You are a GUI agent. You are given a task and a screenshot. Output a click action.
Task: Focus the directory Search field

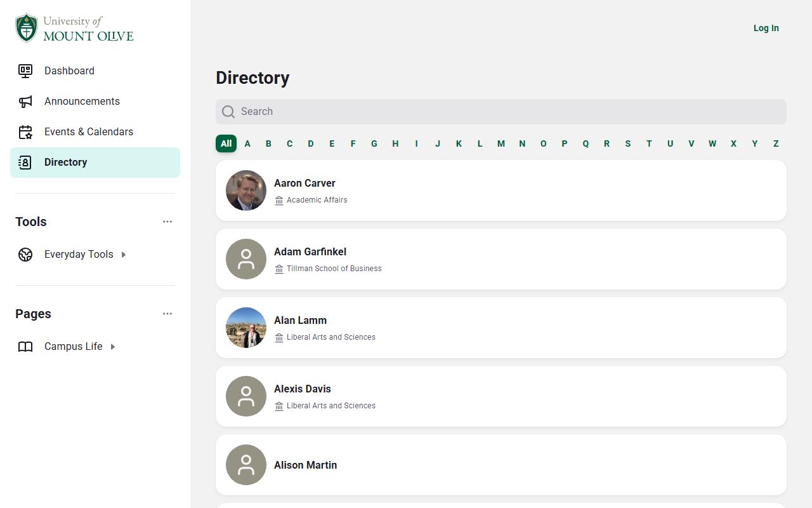pyautogui.click(x=501, y=112)
